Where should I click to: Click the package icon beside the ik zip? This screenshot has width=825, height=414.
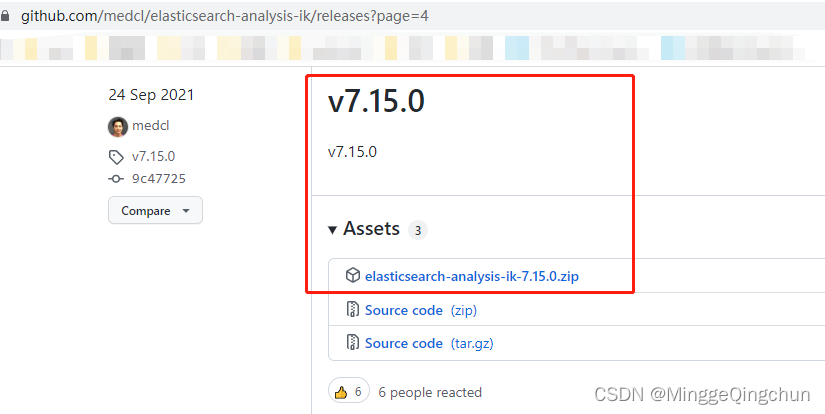point(352,275)
